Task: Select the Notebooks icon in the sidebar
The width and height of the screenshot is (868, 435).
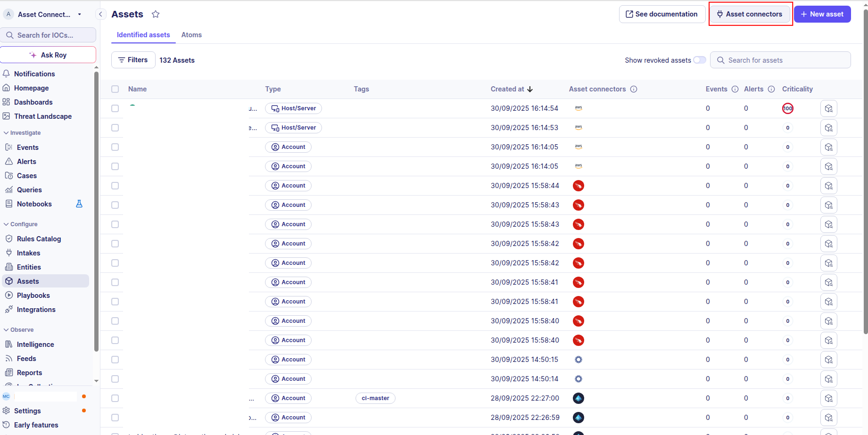Action: point(9,204)
